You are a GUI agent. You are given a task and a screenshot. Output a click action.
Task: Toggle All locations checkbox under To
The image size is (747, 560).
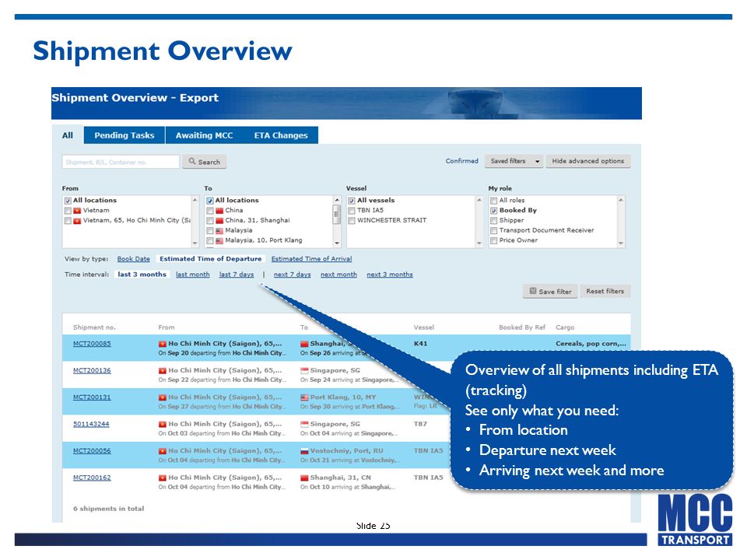(209, 201)
